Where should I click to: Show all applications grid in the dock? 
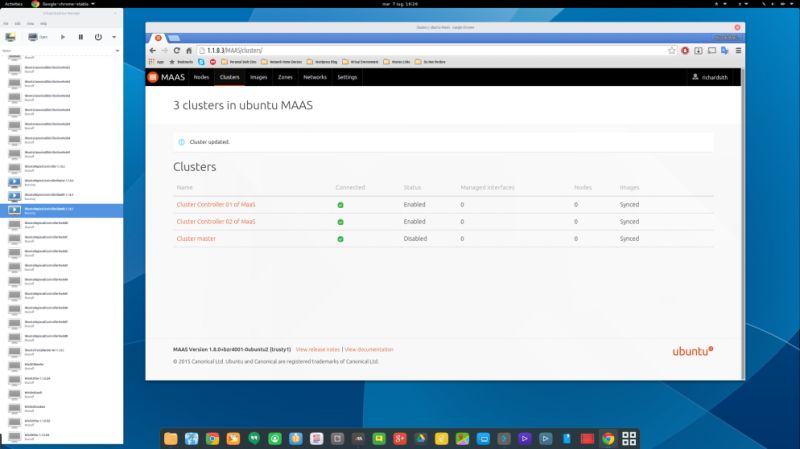[x=629, y=438]
